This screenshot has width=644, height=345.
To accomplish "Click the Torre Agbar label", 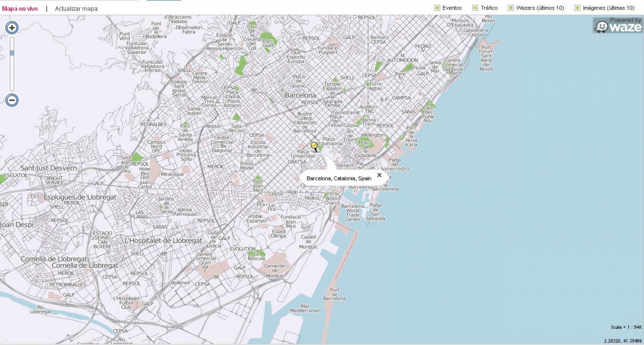I will point(376,86).
